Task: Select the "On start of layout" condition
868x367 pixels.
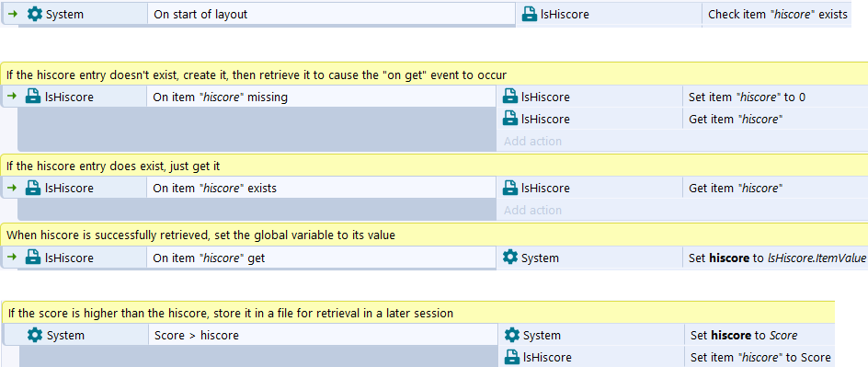Action: coord(332,15)
